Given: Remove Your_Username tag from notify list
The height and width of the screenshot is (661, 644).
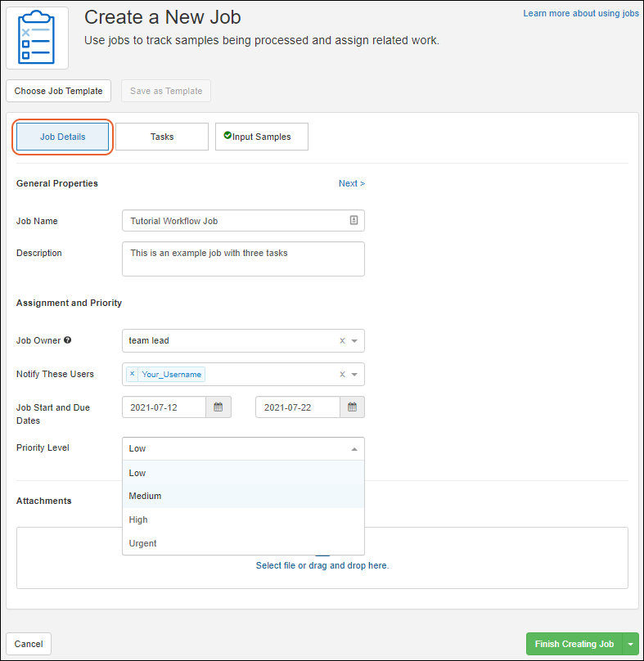Looking at the screenshot, I should pos(133,374).
